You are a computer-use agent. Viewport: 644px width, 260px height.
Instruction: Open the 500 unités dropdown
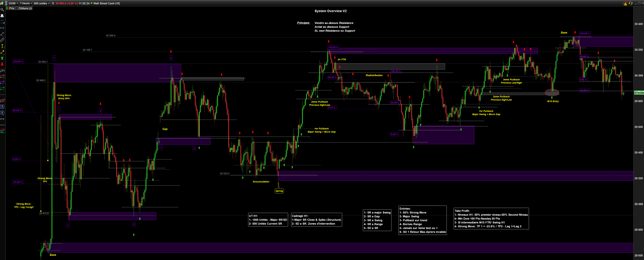pos(41,3)
